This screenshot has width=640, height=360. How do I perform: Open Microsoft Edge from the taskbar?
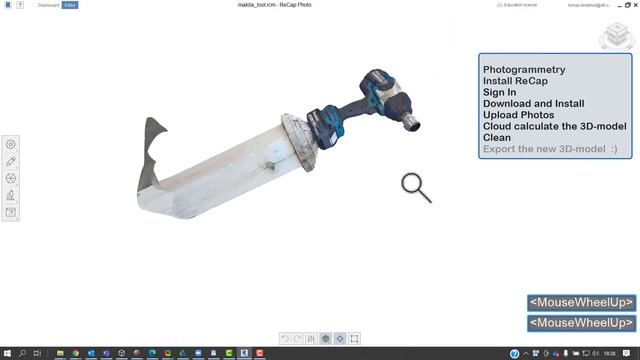pos(152,353)
